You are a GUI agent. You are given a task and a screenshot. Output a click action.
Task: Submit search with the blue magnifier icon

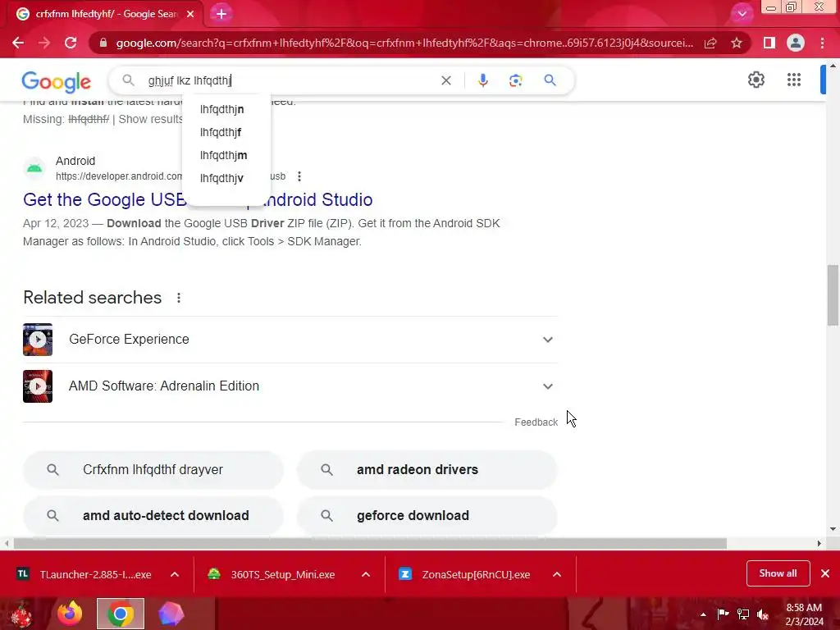click(x=550, y=80)
